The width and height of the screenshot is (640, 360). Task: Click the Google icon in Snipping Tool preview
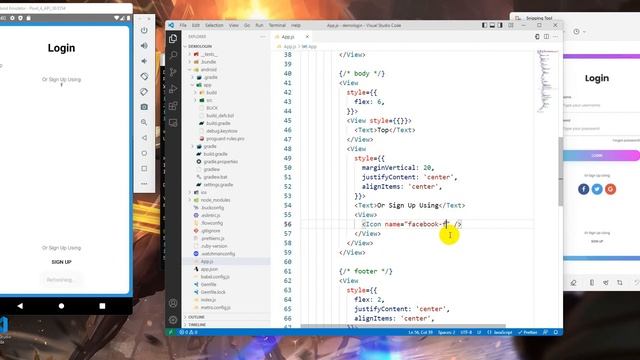[610, 189]
